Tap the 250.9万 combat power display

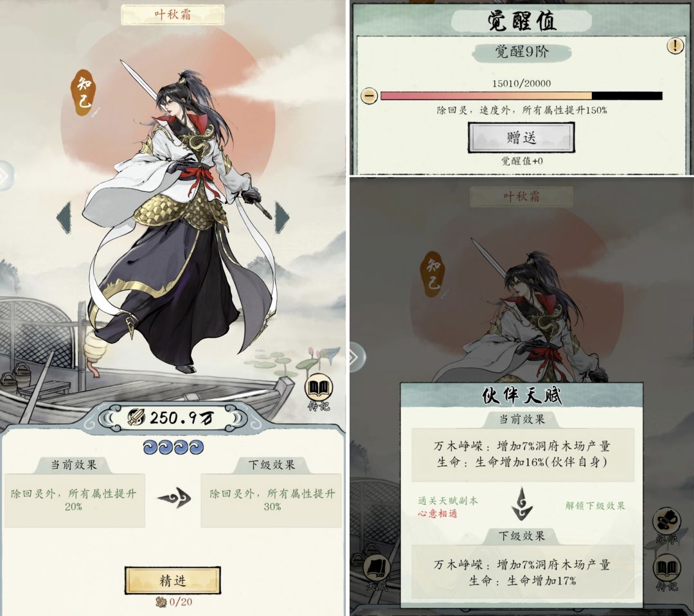[x=173, y=418]
